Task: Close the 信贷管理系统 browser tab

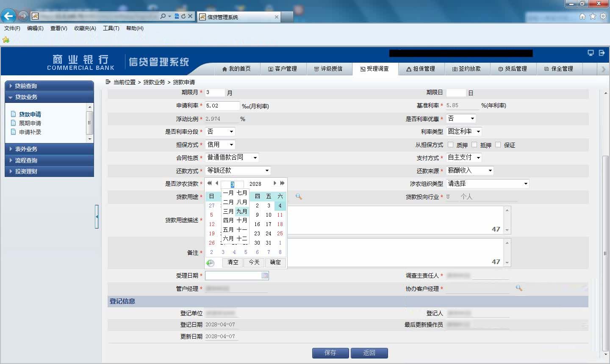Action: click(x=277, y=17)
